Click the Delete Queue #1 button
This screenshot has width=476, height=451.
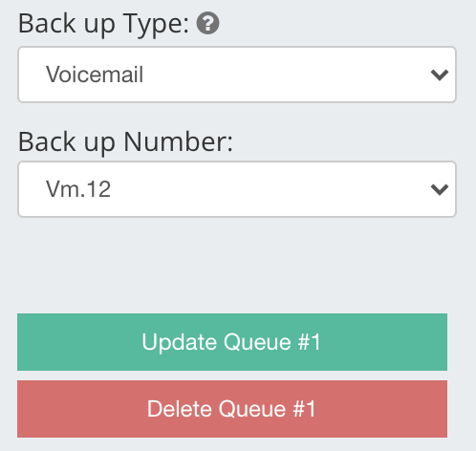point(232,409)
